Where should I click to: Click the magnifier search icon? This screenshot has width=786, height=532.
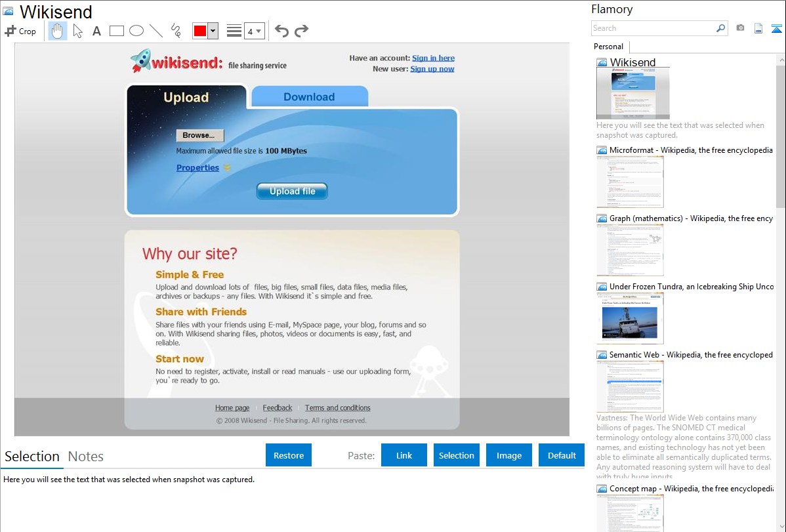(720, 28)
